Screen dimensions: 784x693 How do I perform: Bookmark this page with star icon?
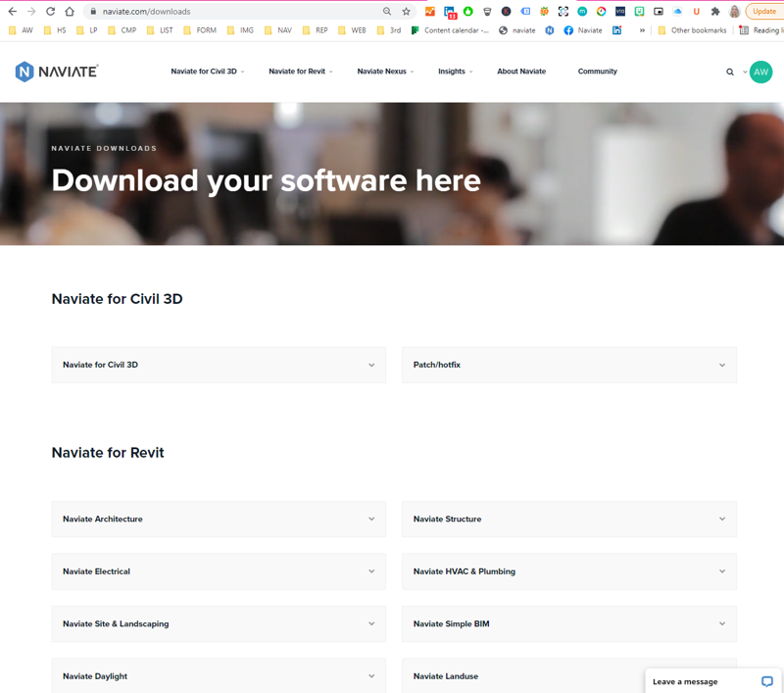[x=406, y=11]
